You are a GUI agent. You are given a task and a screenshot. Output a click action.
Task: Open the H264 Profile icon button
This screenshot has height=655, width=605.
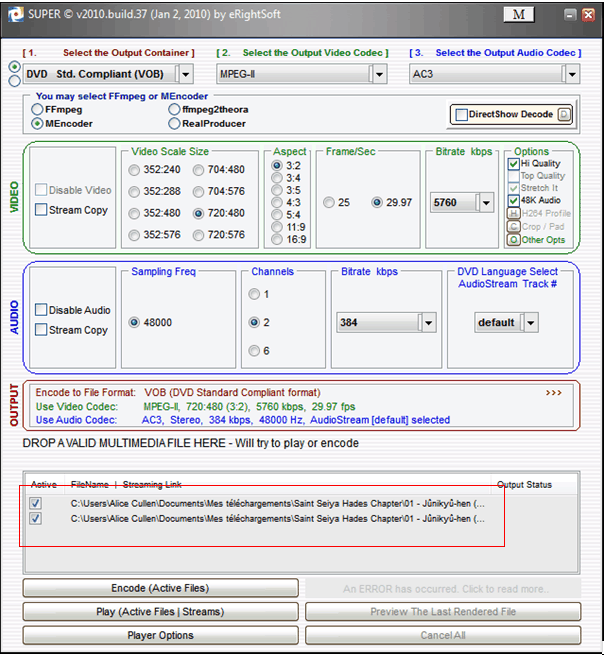(x=513, y=213)
